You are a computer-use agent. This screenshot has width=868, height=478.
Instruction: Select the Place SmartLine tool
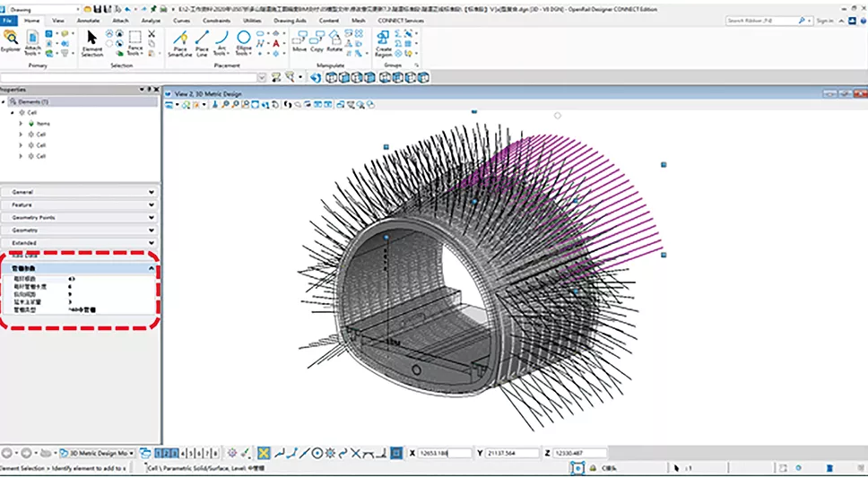(x=179, y=44)
